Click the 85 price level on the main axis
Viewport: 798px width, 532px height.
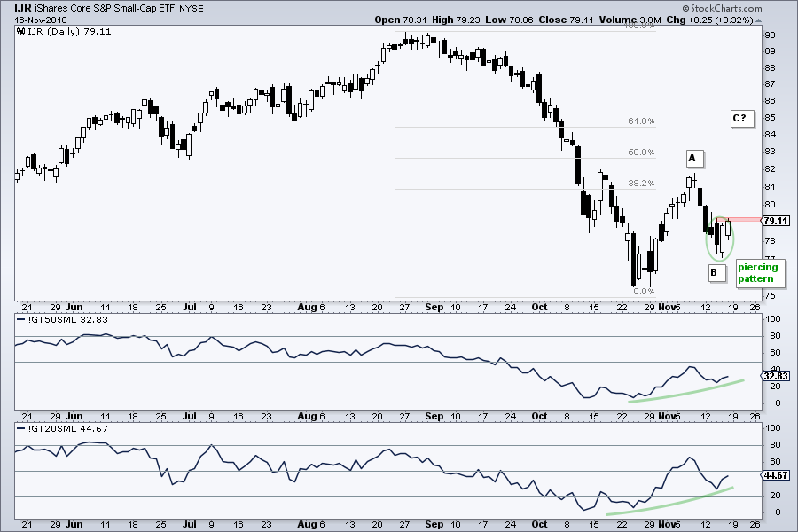(x=770, y=118)
